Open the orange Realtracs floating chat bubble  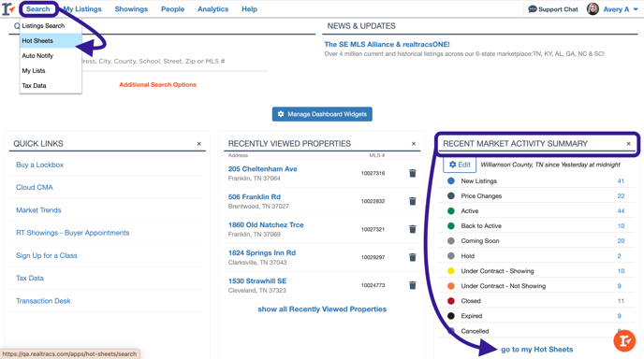click(624, 340)
